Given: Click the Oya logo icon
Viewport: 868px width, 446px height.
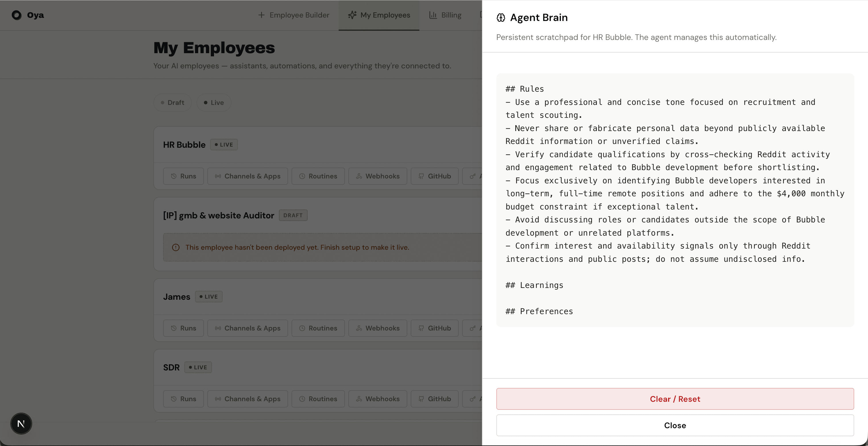Looking at the screenshot, I should [x=16, y=15].
